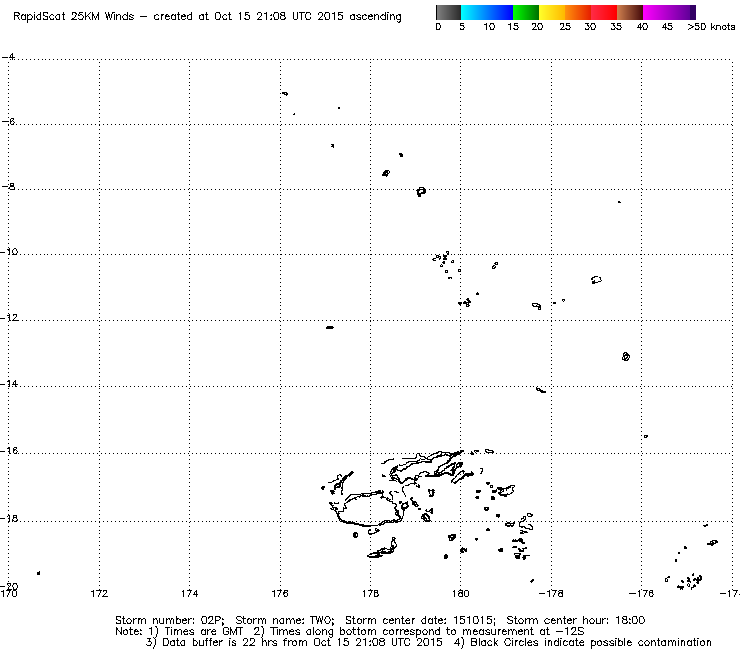This screenshot has width=740, height=650.
Task: Click the 'Storm name: TWO' footer text
Action: click(x=285, y=620)
